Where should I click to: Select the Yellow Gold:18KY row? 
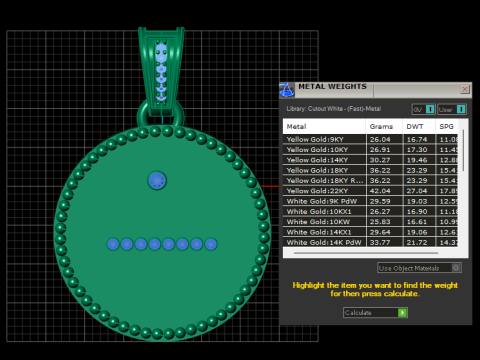(370, 170)
